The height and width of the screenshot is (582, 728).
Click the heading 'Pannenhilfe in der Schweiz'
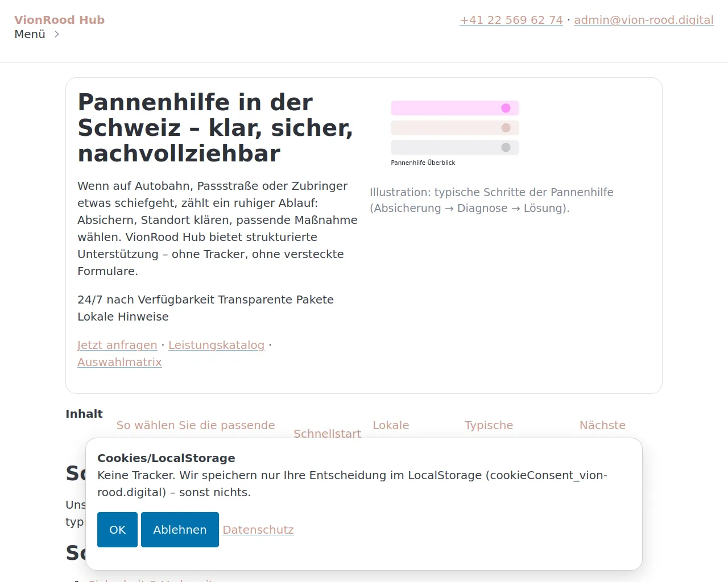pyautogui.click(x=216, y=128)
